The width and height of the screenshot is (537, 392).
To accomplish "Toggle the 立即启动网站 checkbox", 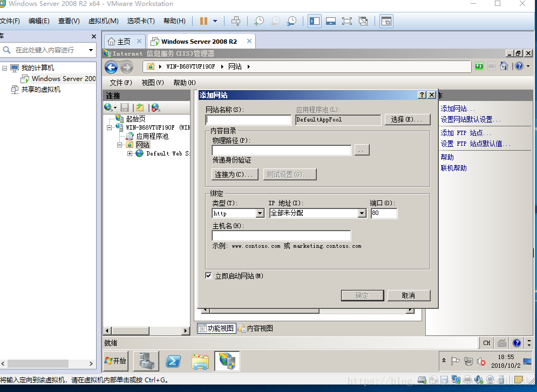I will pos(208,276).
